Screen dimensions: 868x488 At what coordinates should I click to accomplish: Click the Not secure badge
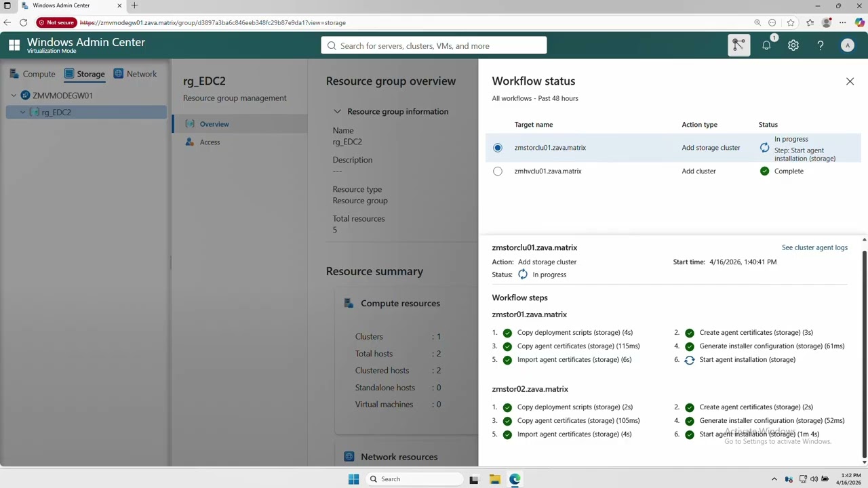(x=56, y=22)
